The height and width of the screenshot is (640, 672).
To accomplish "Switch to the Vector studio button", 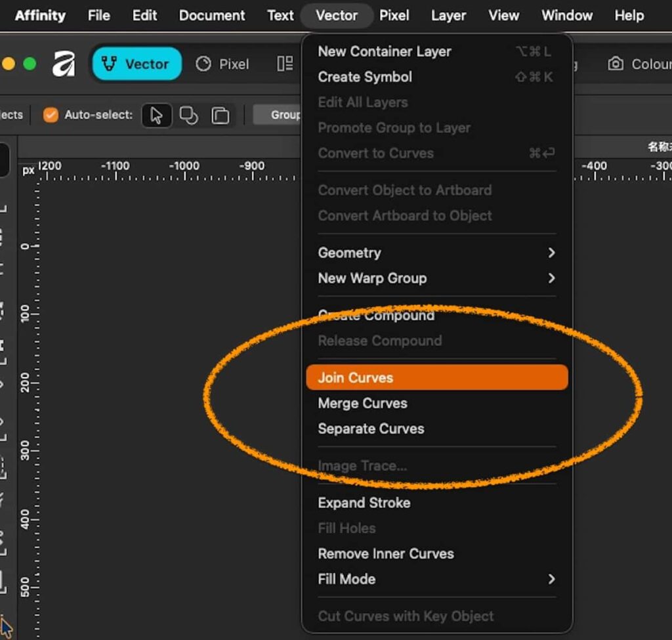I will [136, 64].
